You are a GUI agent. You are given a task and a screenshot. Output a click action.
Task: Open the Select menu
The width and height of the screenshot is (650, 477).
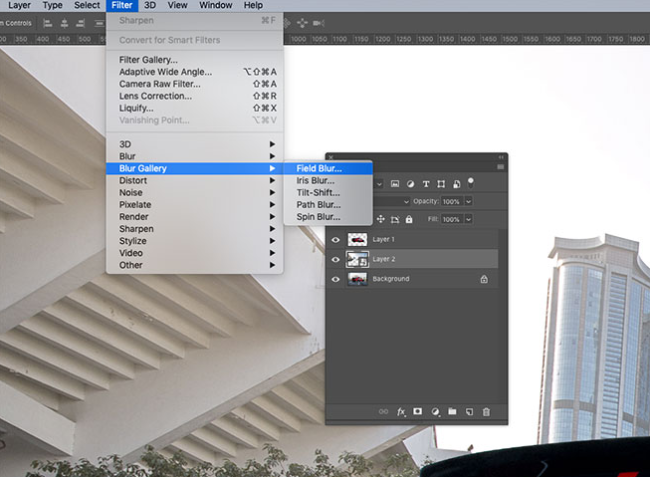point(87,5)
